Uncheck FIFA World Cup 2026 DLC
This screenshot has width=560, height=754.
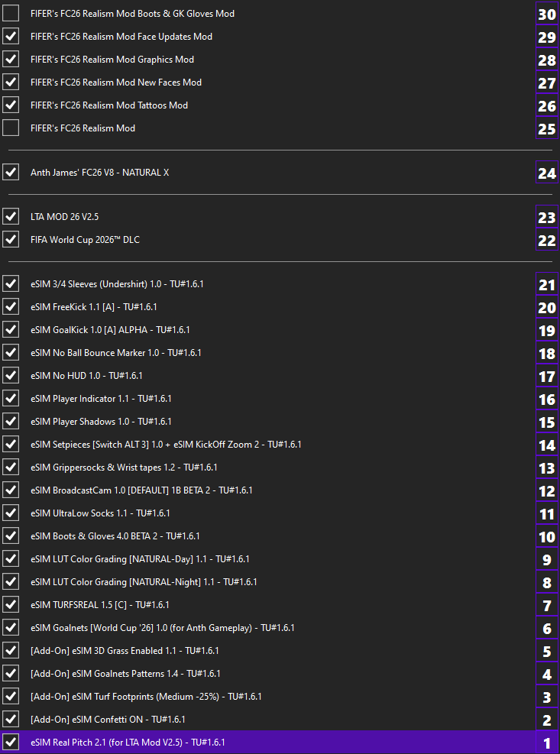11,239
